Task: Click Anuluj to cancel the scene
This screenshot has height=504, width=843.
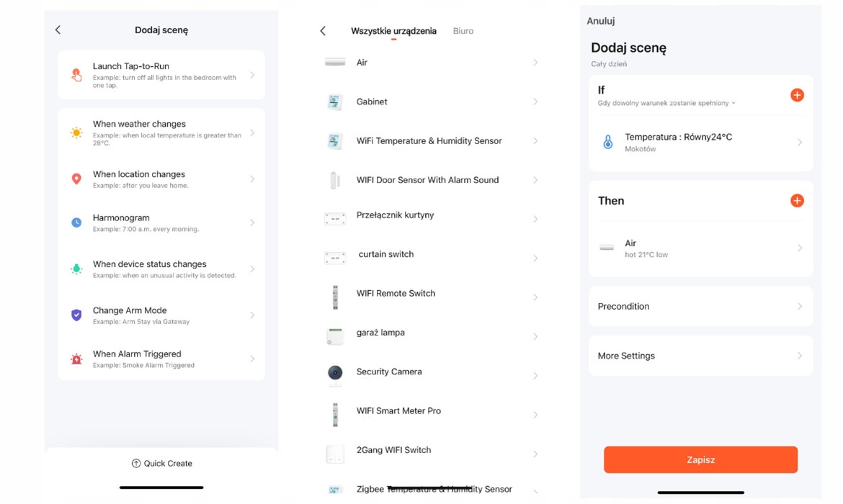Action: 602,21
